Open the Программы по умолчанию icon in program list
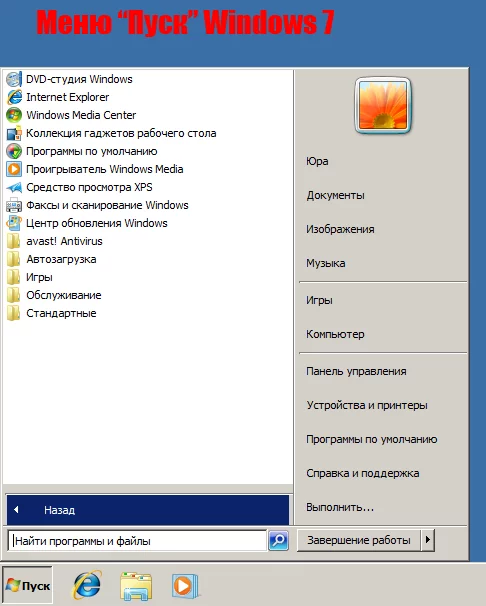 tap(14, 151)
